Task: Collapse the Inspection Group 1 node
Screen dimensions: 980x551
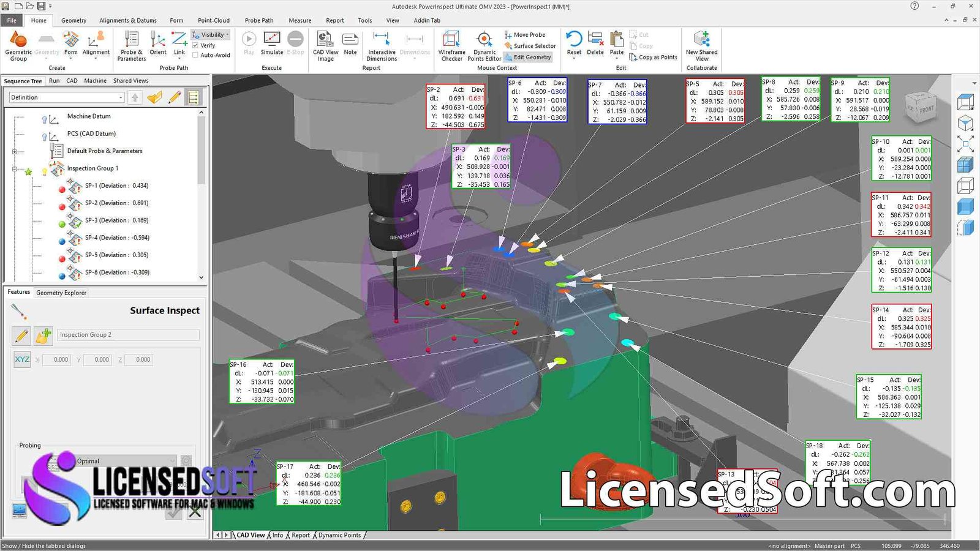Action: [x=15, y=169]
